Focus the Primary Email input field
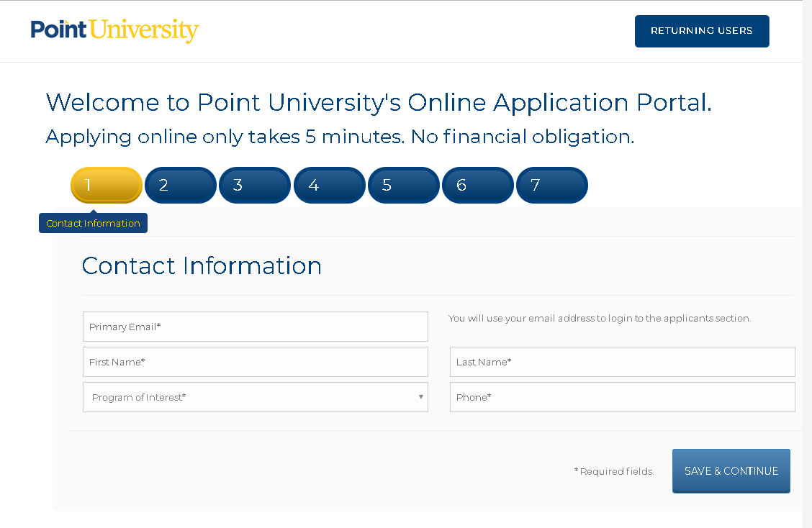 coord(256,327)
